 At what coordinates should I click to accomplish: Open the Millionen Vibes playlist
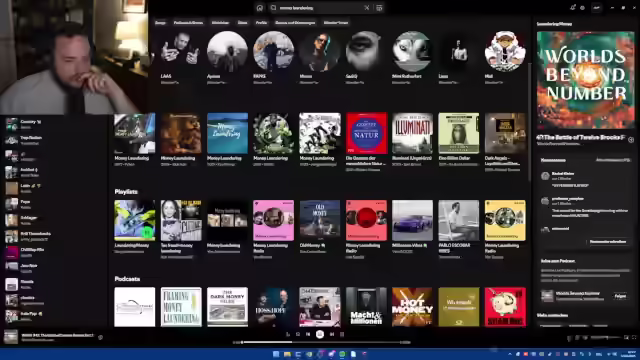point(412,220)
